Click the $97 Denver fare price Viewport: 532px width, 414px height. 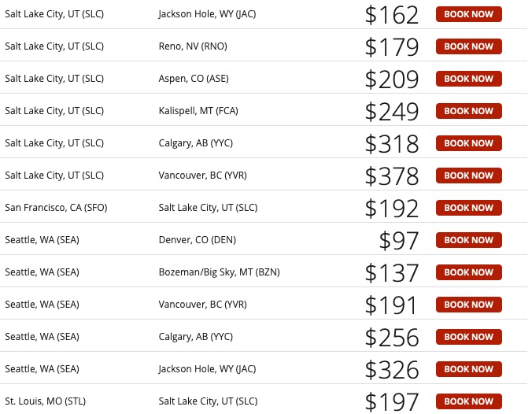pyautogui.click(x=399, y=240)
